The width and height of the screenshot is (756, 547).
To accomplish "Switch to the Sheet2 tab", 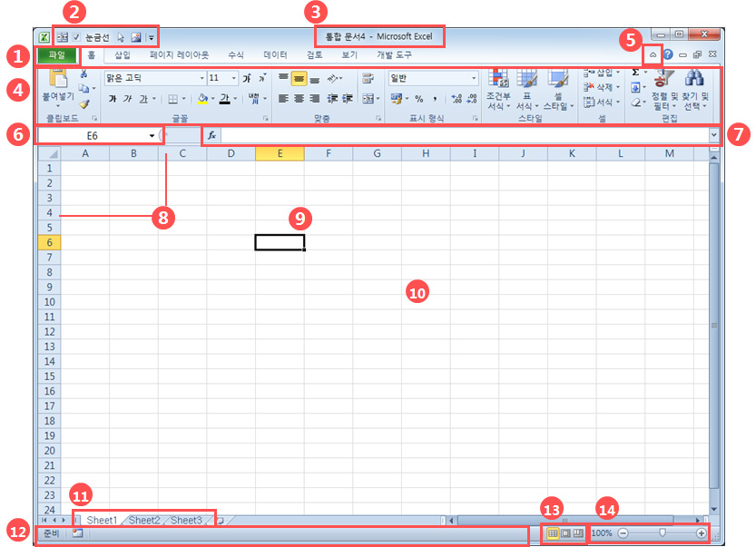I will tap(144, 520).
